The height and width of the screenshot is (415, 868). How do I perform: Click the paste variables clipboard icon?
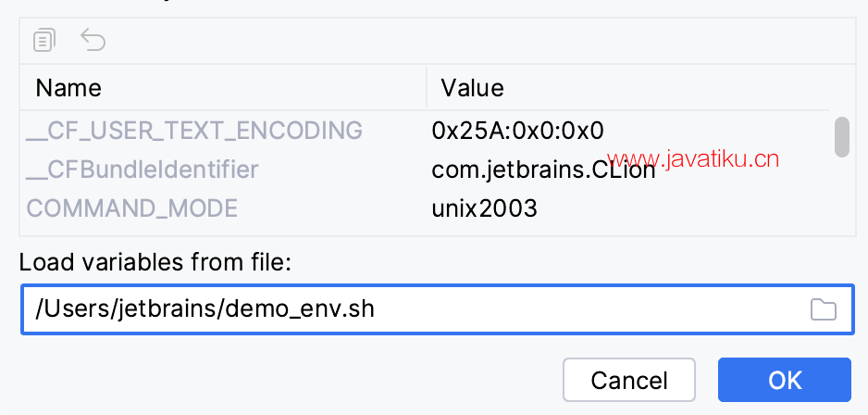pyautogui.click(x=44, y=41)
